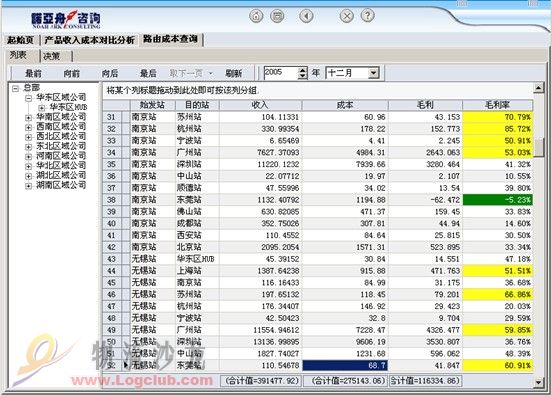Click the year input field showing 2005
This screenshot has width=552, height=396.
click(280, 73)
